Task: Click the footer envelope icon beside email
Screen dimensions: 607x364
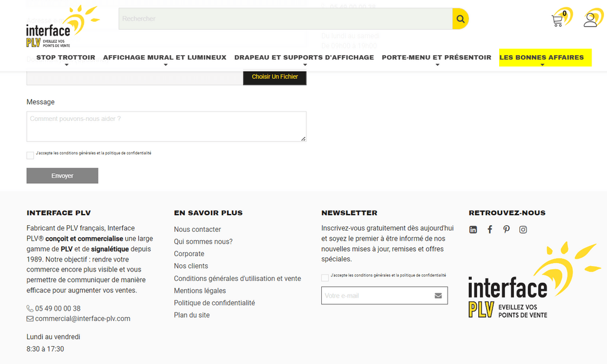Action: click(x=30, y=319)
